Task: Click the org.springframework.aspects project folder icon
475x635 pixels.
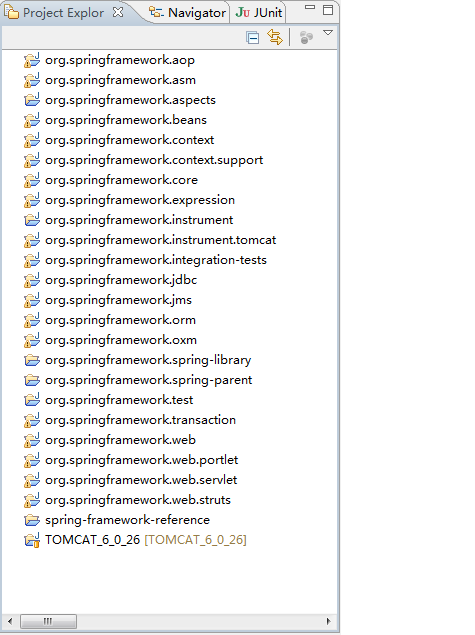Action: (x=32, y=100)
